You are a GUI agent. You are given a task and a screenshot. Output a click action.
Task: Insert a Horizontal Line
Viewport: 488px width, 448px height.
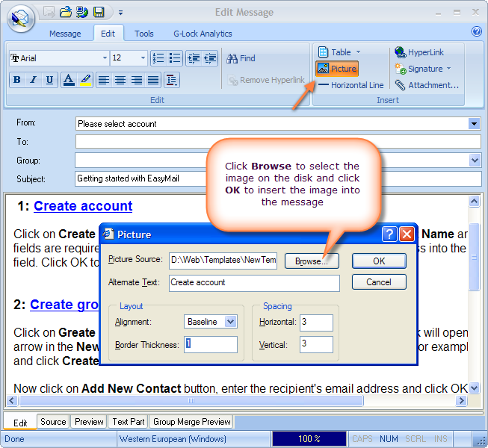[x=350, y=85]
